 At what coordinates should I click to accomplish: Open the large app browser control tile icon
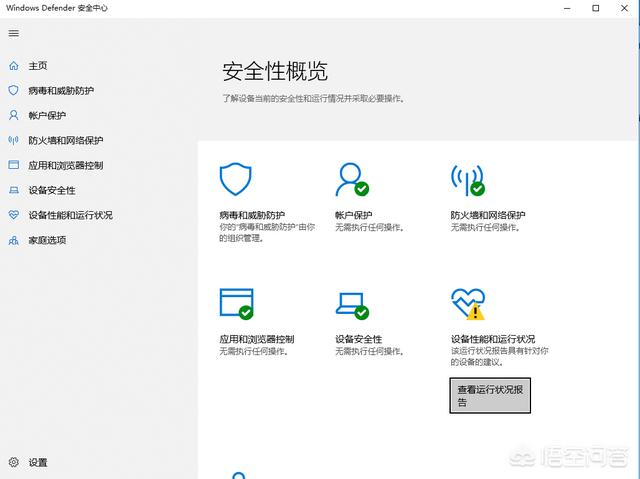[236, 304]
